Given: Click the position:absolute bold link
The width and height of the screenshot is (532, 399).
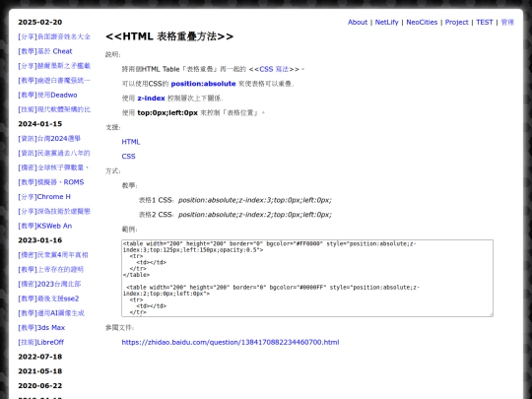Looking at the screenshot, I should (x=203, y=84).
